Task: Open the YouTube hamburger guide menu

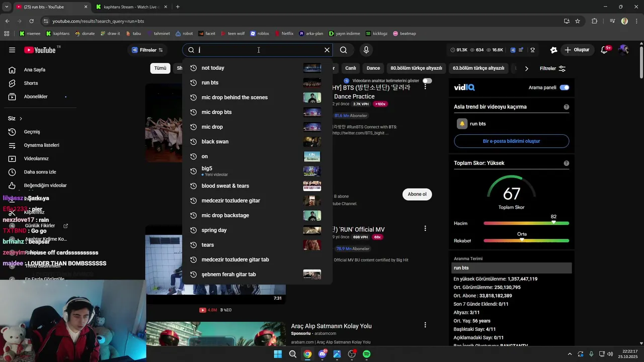Action: (x=12, y=50)
